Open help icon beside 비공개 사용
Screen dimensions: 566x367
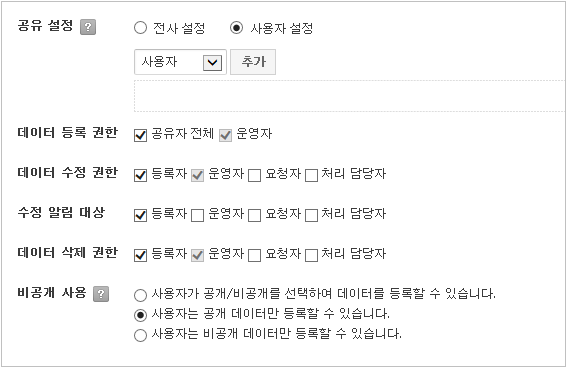coord(101,294)
